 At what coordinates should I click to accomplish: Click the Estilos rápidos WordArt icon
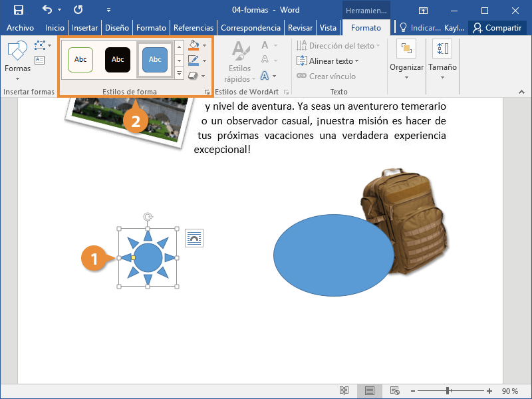point(240,61)
